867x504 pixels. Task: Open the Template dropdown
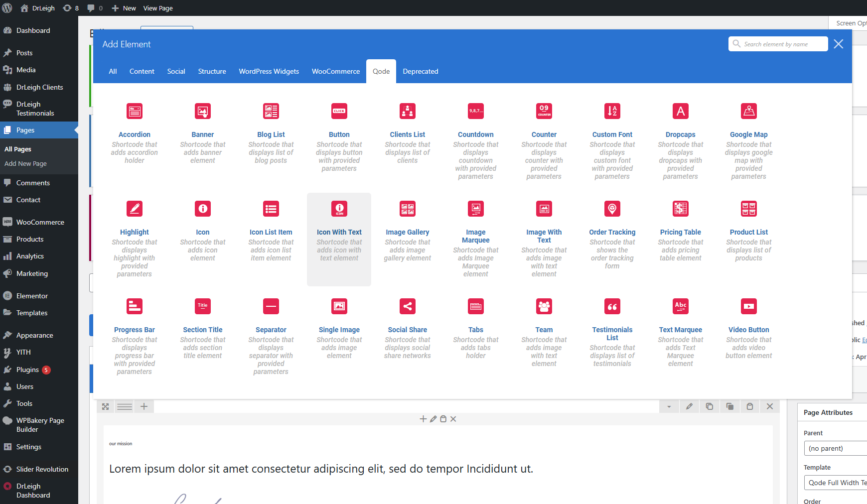click(835, 483)
